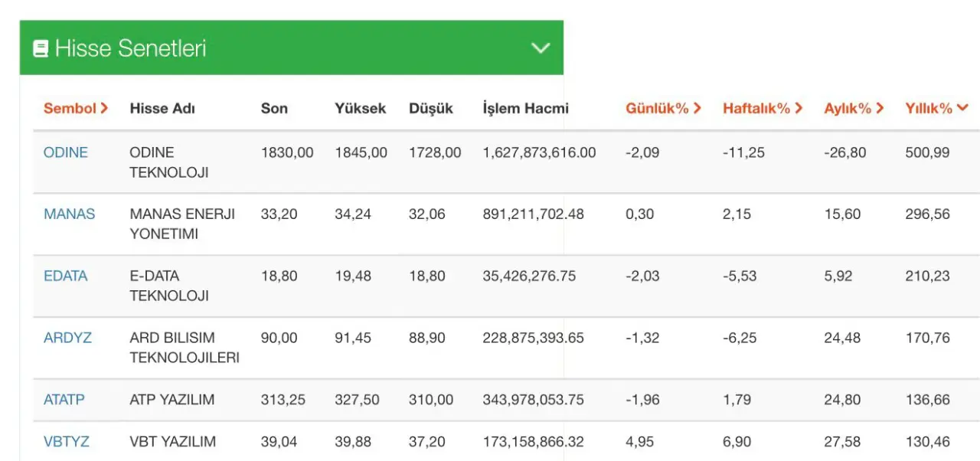Open the EDATA stock link

pos(66,276)
